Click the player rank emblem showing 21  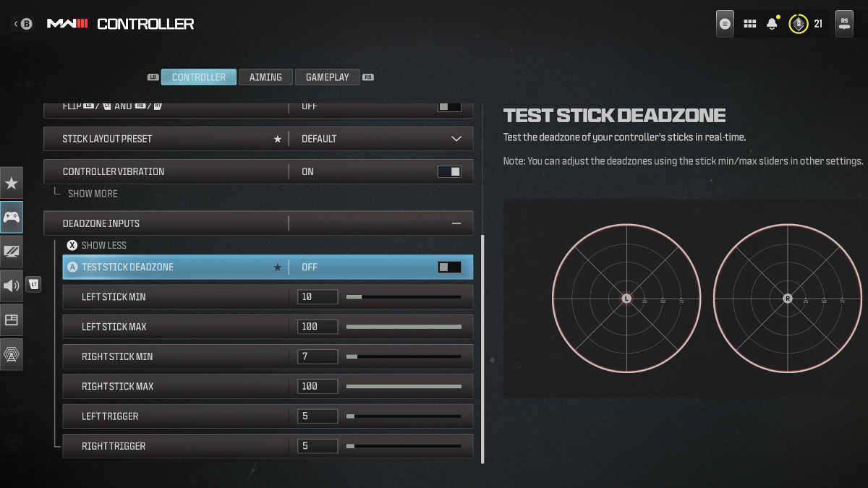click(798, 23)
